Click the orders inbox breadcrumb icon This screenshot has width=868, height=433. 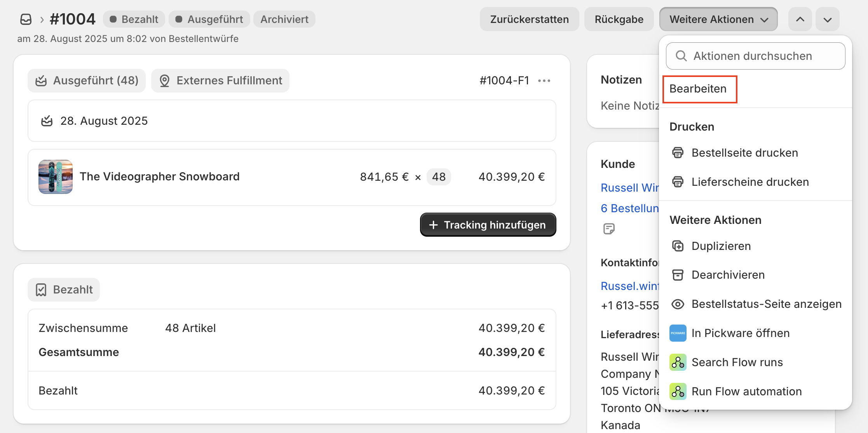click(x=26, y=19)
